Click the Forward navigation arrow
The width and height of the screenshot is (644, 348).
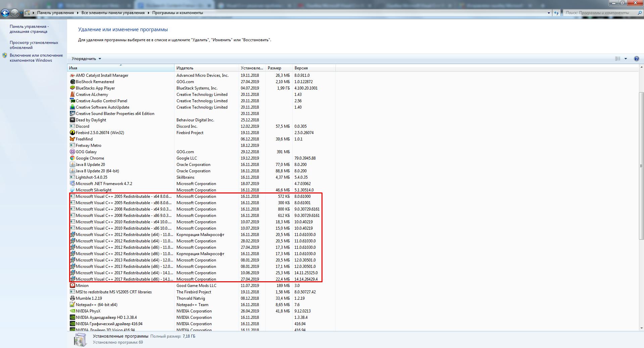[14, 13]
